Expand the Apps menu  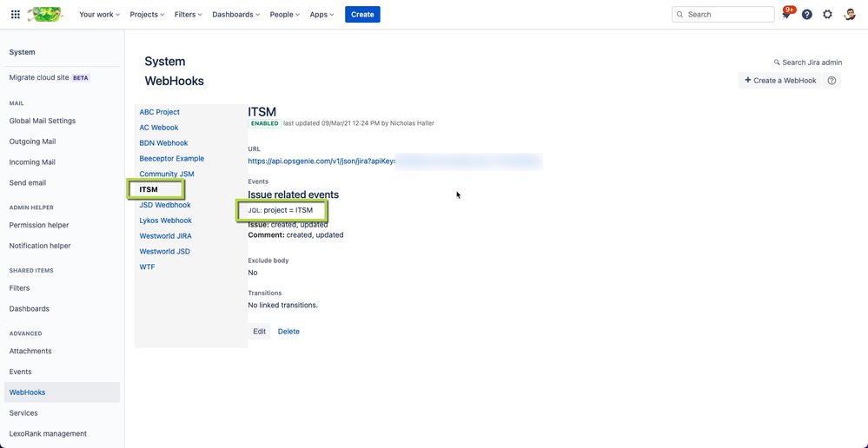321,15
